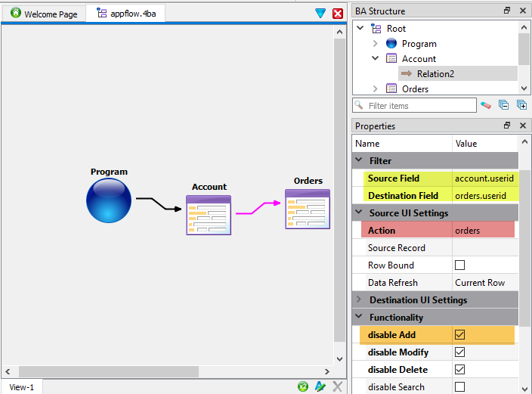The height and width of the screenshot is (394, 532).
Task: Select the Orders form node on canvas
Action: click(x=307, y=209)
